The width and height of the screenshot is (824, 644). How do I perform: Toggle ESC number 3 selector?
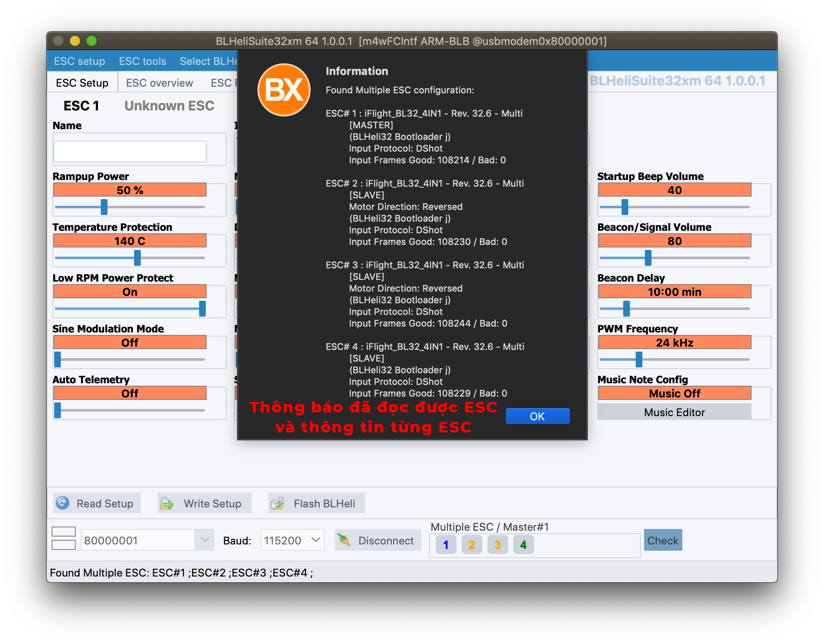click(x=497, y=544)
